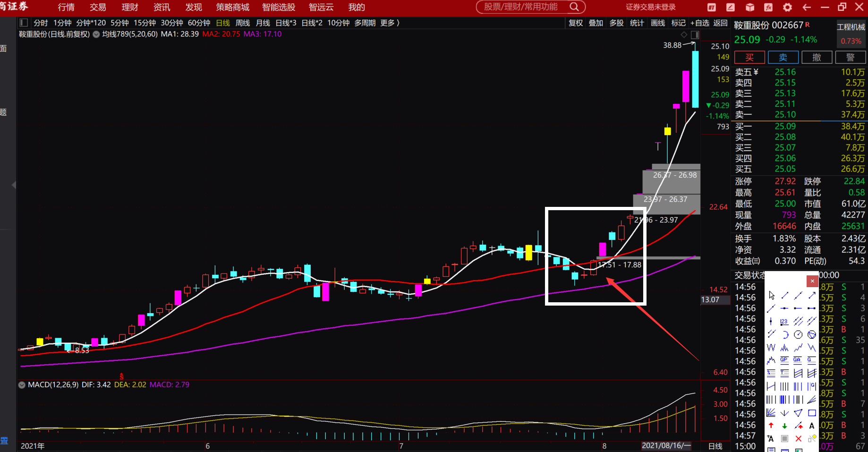Viewport: 868px width, 452px height.
Task: Click the search magnifier icon
Action: pos(574,7)
